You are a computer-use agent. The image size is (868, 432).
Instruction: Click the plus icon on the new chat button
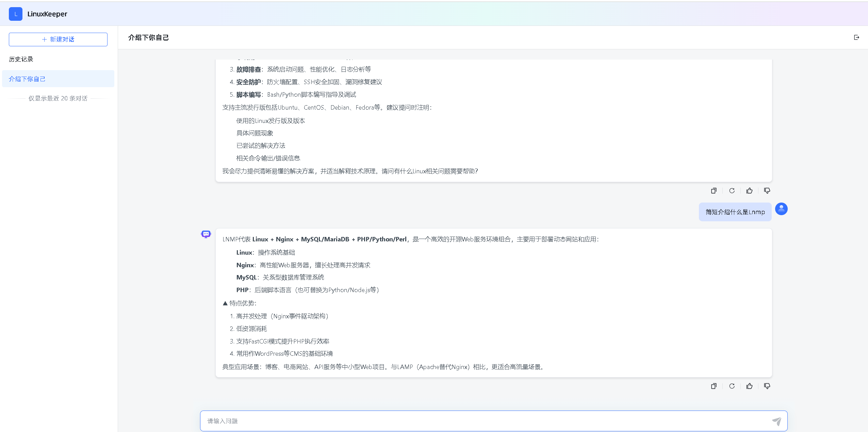44,39
